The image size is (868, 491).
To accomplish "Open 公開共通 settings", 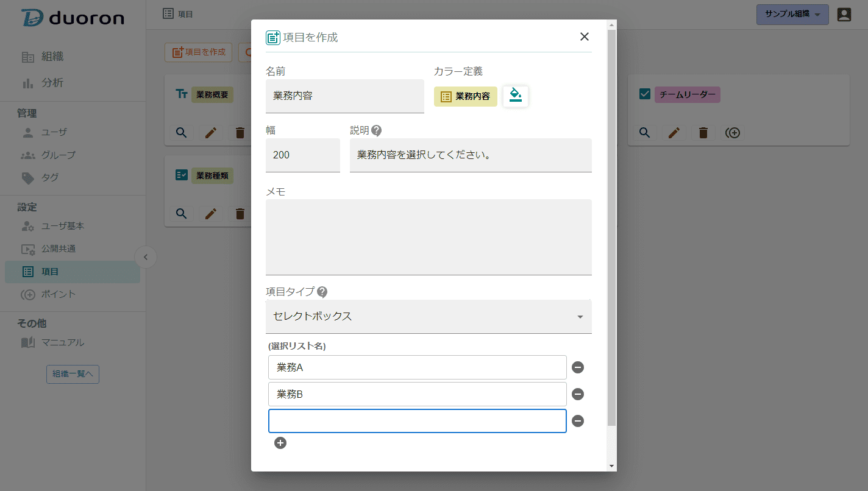I will tap(59, 249).
